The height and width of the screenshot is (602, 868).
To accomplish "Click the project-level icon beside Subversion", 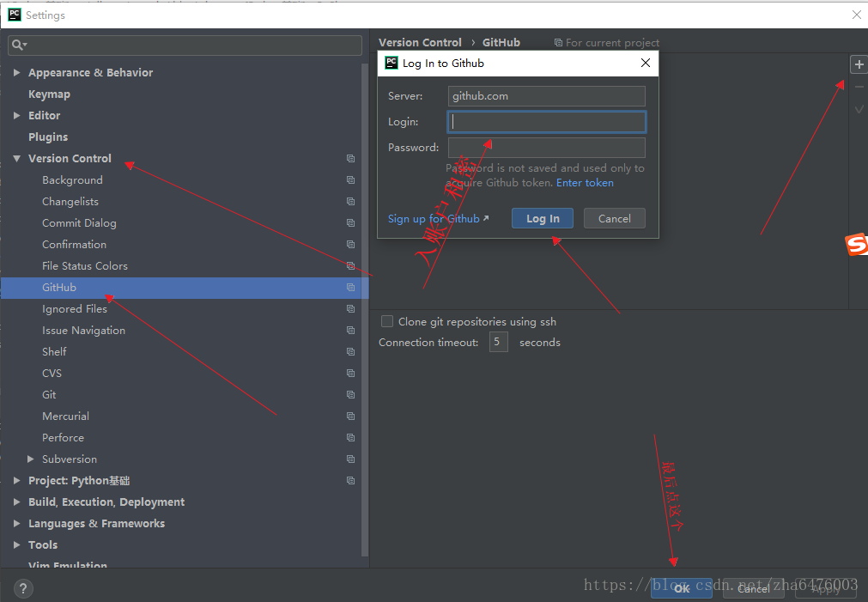I will coord(350,459).
